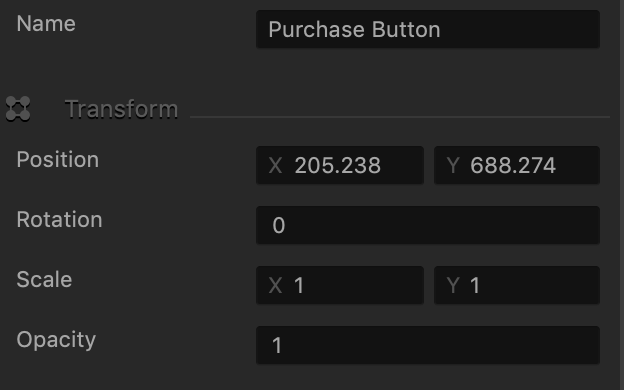624x390 pixels.
Task: Click the Scale Y value field
Action: click(517, 285)
